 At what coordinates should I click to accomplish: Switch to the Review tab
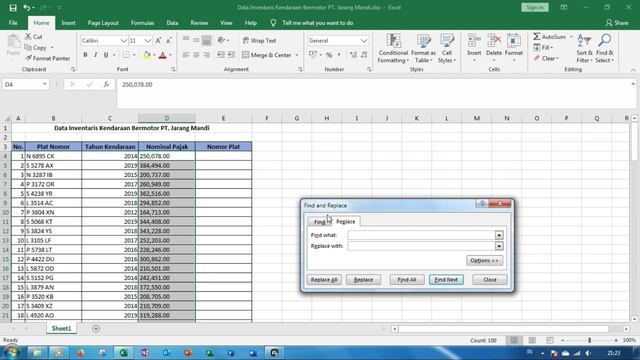coord(199,23)
